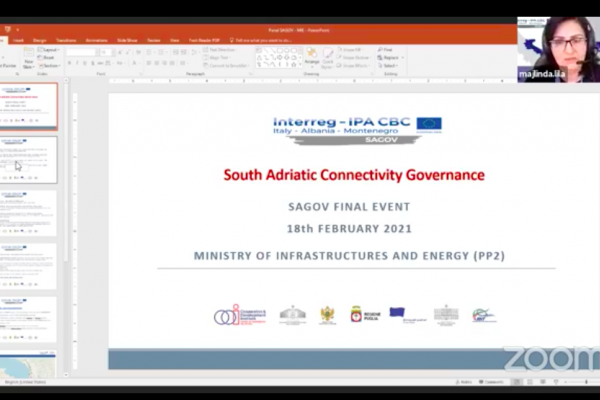The width and height of the screenshot is (600, 400).
Task: Open the Foxit Reader PDF tab
Action: pyautogui.click(x=204, y=40)
